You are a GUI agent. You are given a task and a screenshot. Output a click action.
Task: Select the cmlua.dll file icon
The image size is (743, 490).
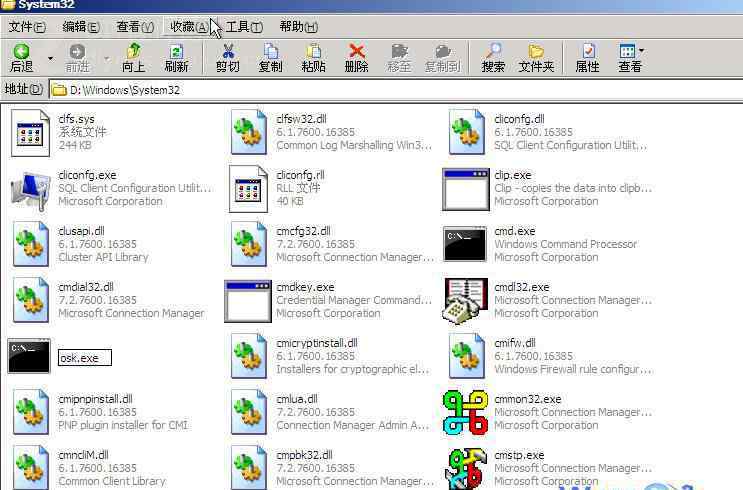click(x=248, y=412)
